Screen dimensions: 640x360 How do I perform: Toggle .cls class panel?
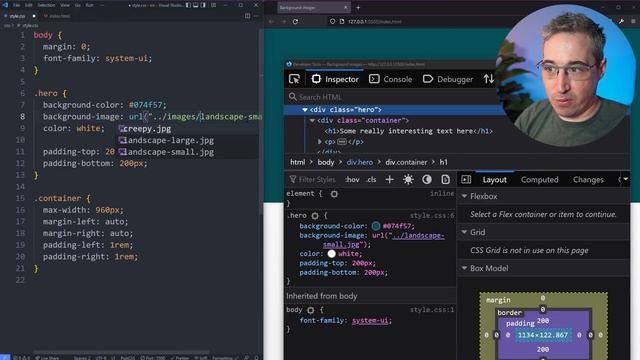click(x=371, y=180)
